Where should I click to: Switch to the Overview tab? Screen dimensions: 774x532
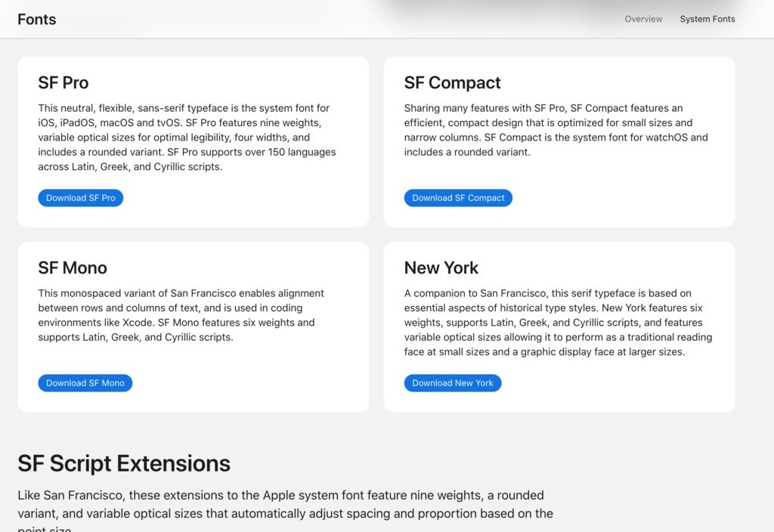(x=643, y=19)
